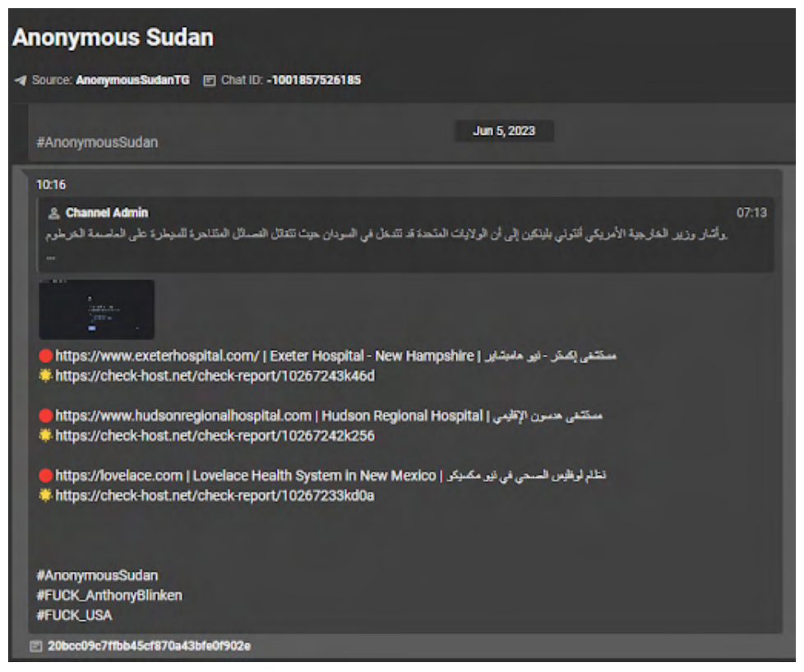804x672 pixels.
Task: Click the #FUCK_AnthonyBlinken hashtag
Action: (109, 596)
